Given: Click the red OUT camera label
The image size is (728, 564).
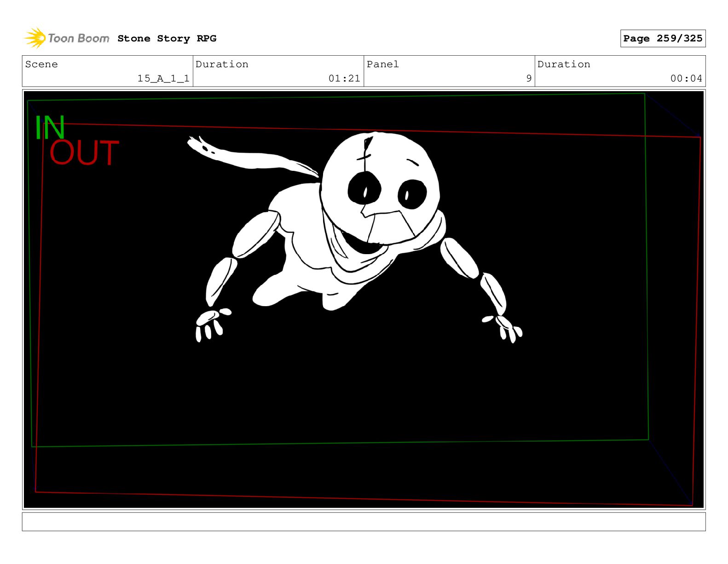Looking at the screenshot, I should (84, 153).
